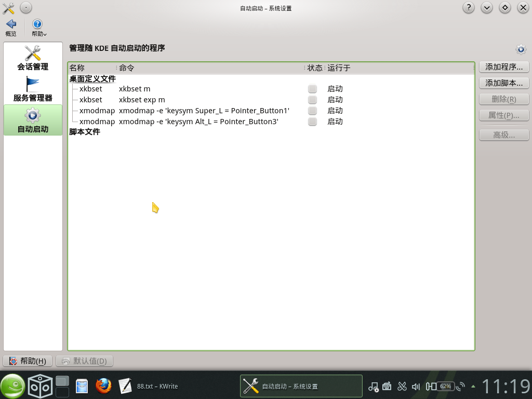Select the Pointer_Button1 xmodmap command
532x399 pixels.
click(x=204, y=111)
